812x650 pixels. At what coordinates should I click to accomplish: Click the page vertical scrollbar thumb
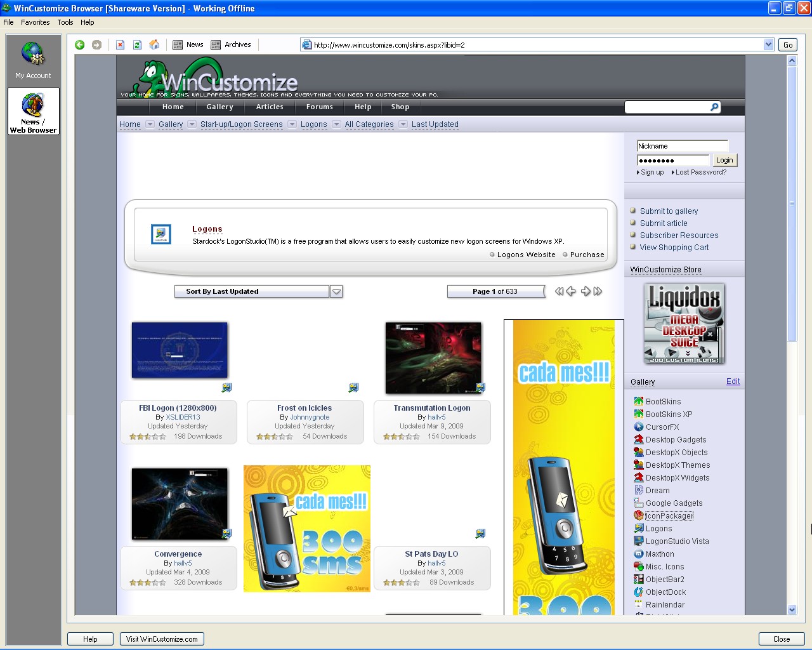[792, 204]
